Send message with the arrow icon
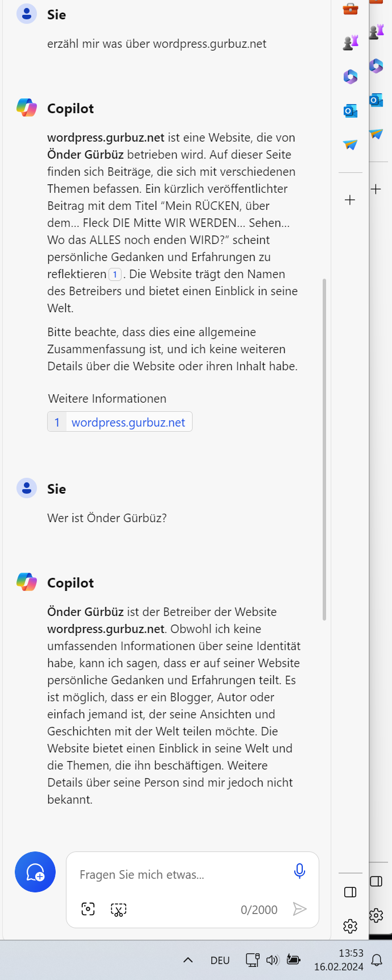 299,909
